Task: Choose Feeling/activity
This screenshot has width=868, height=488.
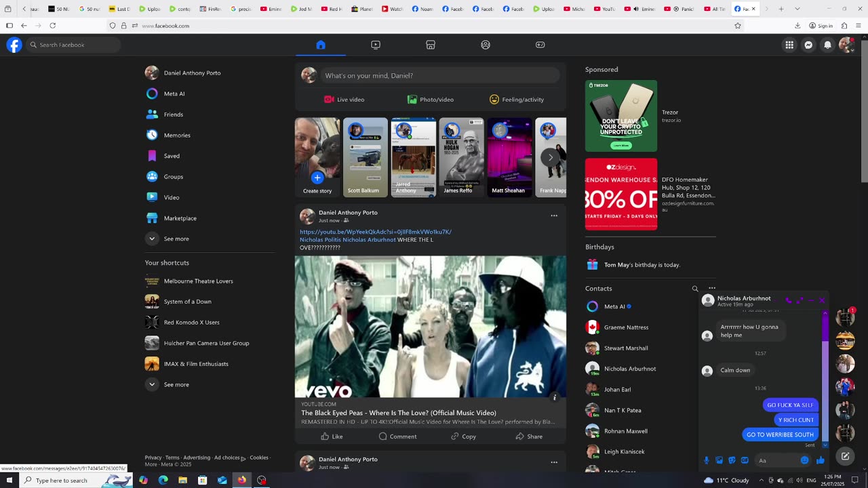Action: tap(517, 100)
